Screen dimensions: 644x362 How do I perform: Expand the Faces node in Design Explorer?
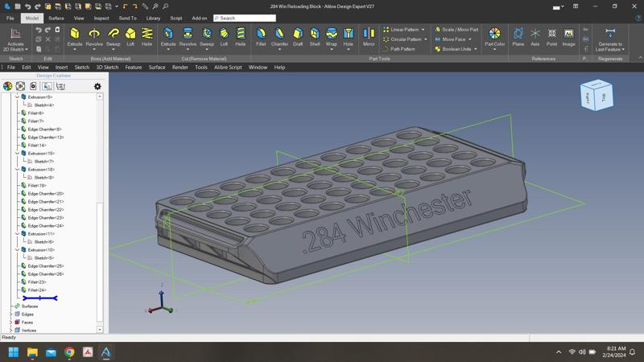pos(10,323)
